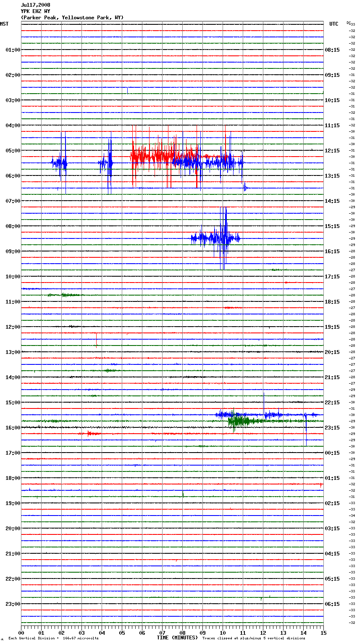Click the vertical division 166.67 microvolts note
This screenshot has height=644, width=357.
coord(53,638)
